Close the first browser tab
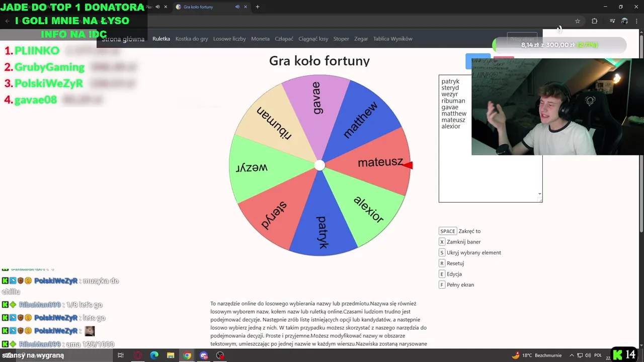The height and width of the screenshot is (362, 644). pos(166,7)
